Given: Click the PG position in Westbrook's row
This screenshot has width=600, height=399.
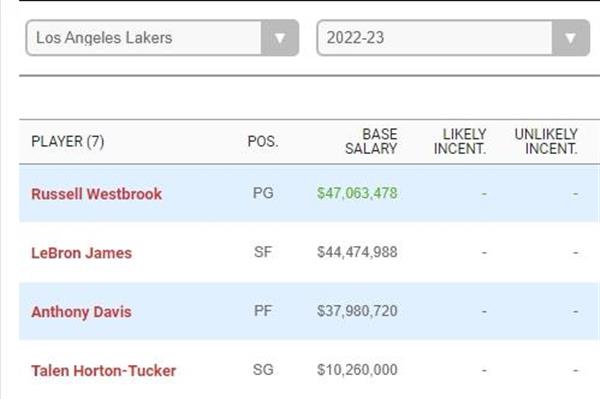Looking at the screenshot, I should click(x=263, y=193).
